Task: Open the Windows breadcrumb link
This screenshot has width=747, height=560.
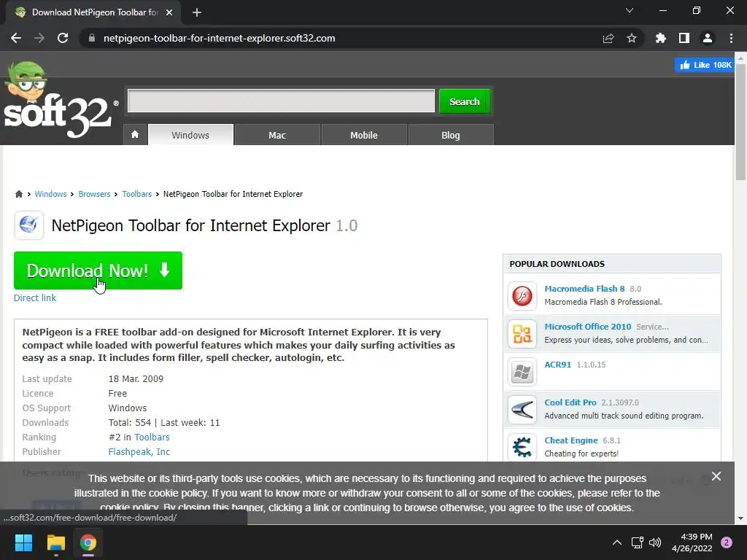Action: pos(50,194)
